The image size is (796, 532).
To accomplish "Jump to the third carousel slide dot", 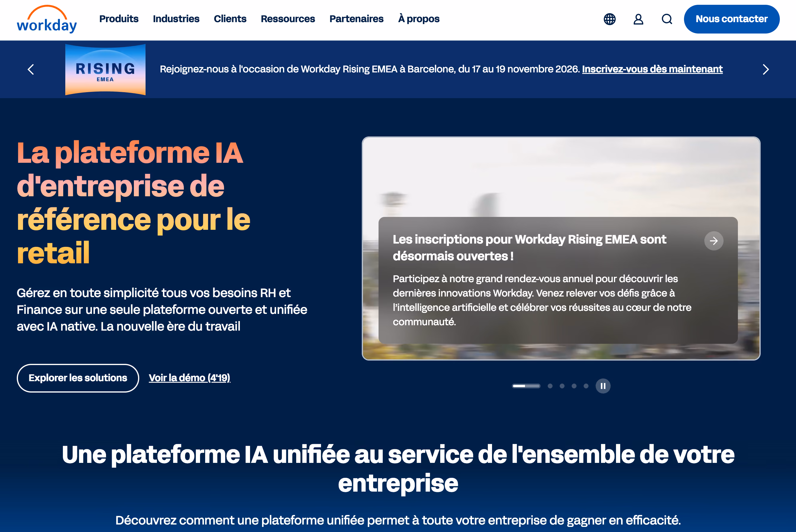I will (562, 386).
